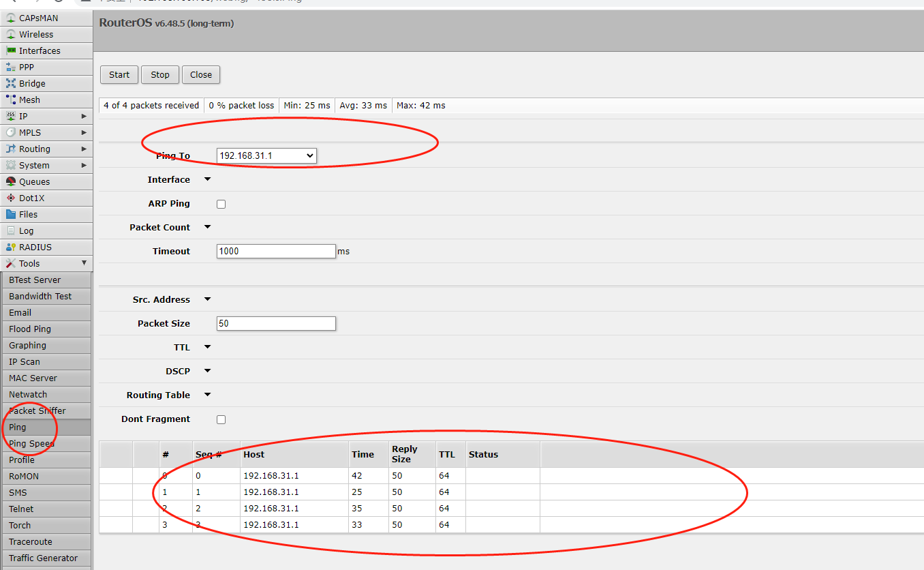924x570 pixels.
Task: Enable the ARP Ping checkbox
Action: pos(221,204)
